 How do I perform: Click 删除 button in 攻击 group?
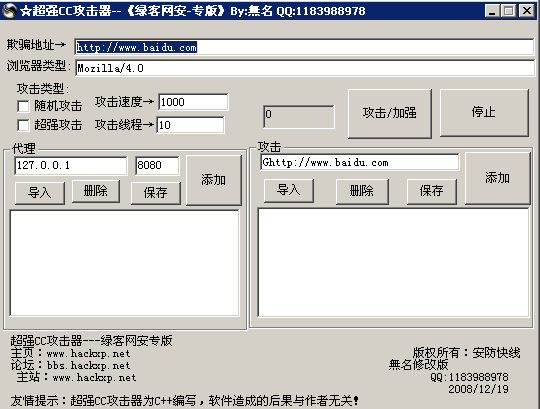(x=362, y=191)
